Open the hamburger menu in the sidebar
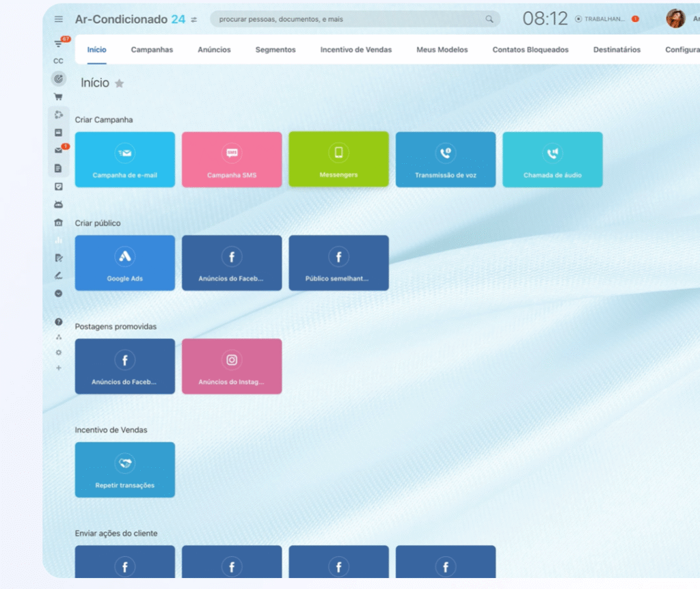Viewport: 700px width, 589px height. (59, 19)
